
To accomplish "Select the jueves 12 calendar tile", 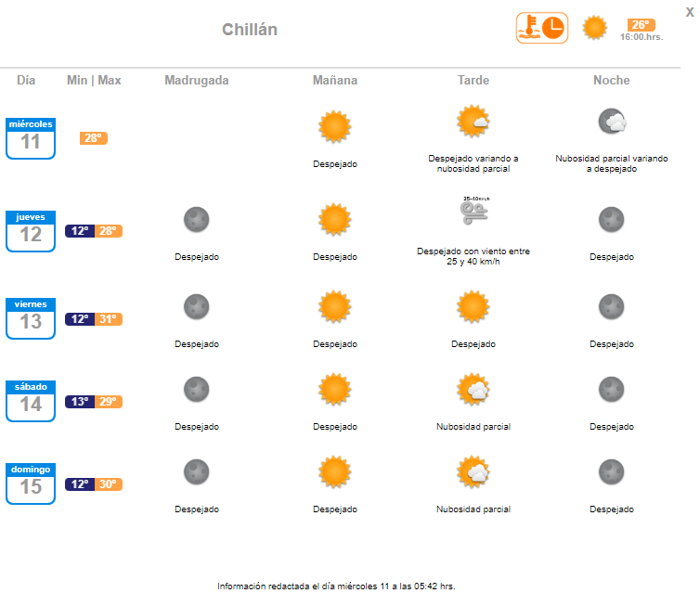I will pyautogui.click(x=31, y=231).
